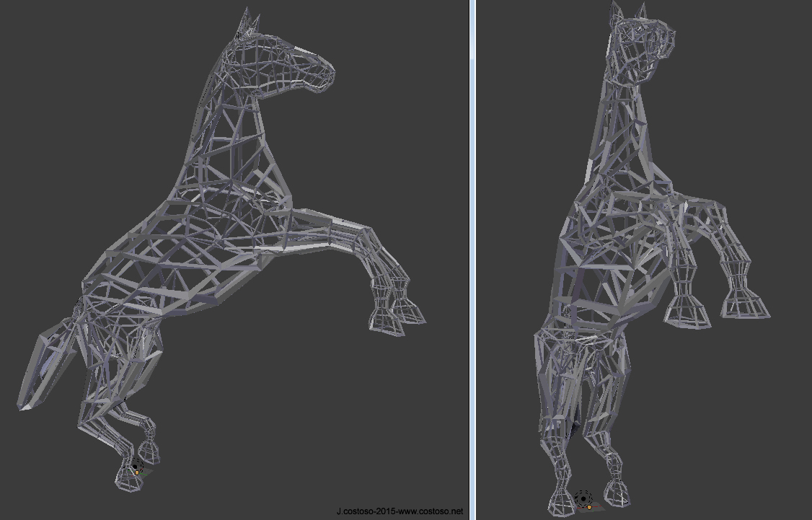Click the costoso.net watermark text
Viewport: 812px width, 520px height.
click(x=400, y=511)
